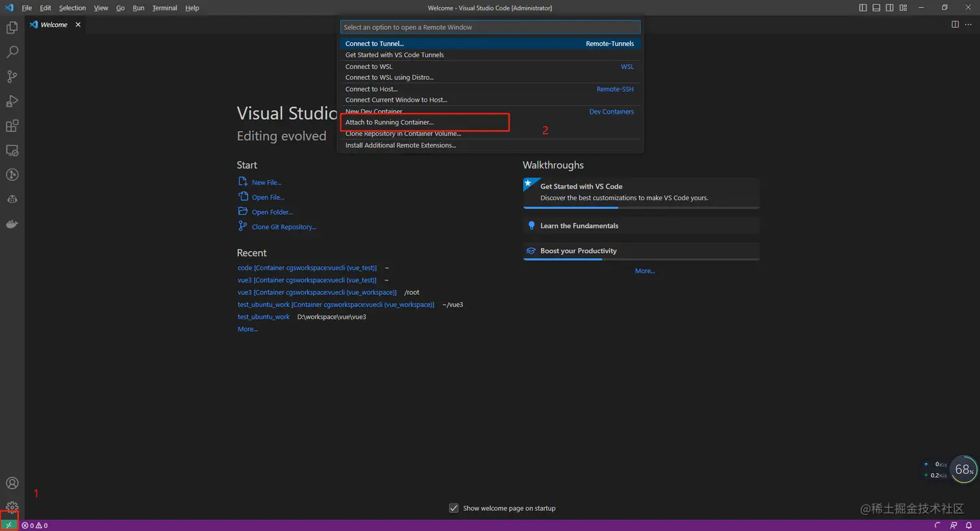The image size is (980, 531).
Task: Open recent vue3 container vue_workspace entry
Action: (x=317, y=292)
